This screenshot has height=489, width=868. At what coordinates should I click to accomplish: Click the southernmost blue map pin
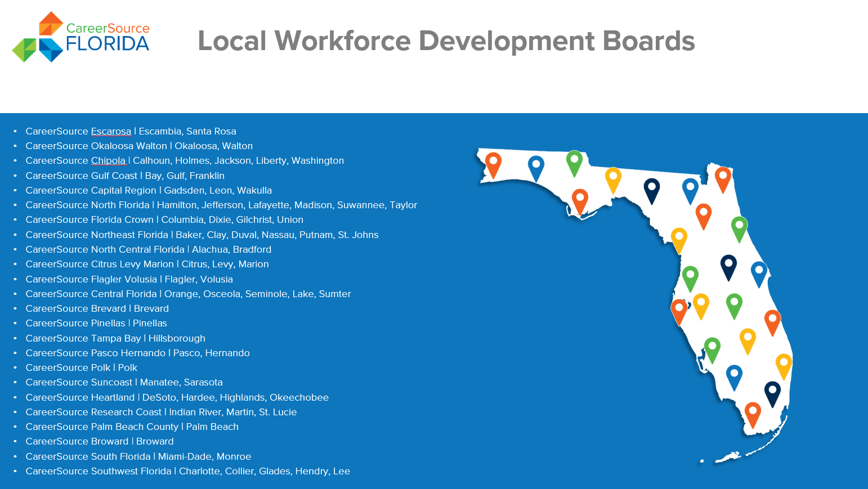click(x=734, y=376)
